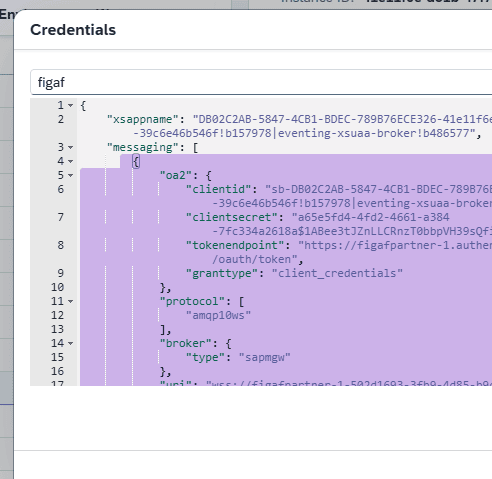Click the "client_credentials" value
This screenshot has width=492, height=479.
pos(337,273)
